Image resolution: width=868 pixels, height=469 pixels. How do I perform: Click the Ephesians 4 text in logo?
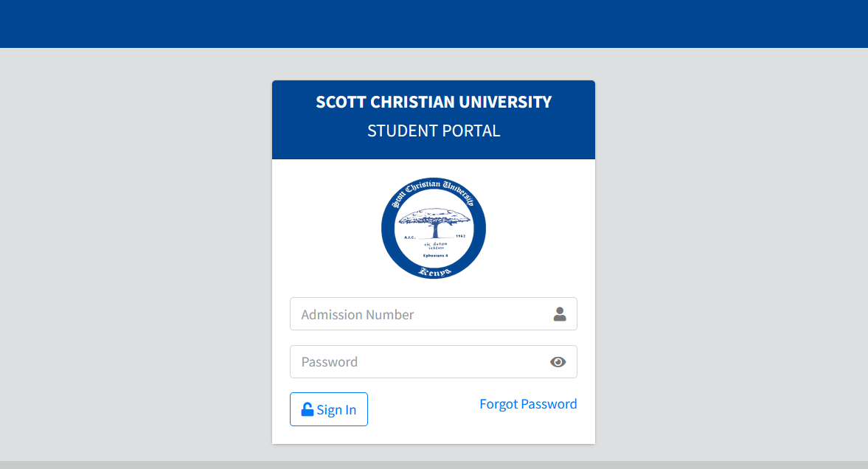tap(434, 256)
